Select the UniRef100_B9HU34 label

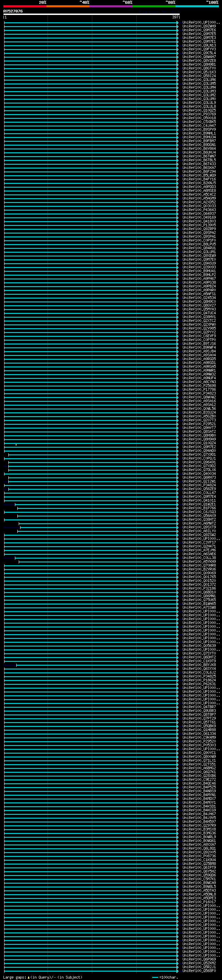199,137
